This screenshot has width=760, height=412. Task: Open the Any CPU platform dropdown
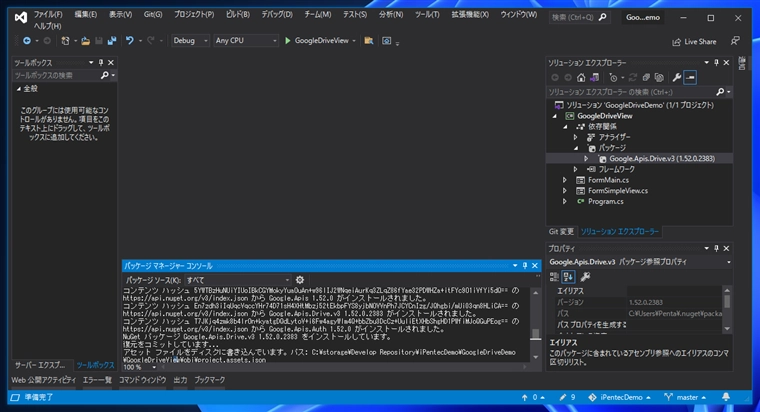coord(246,41)
